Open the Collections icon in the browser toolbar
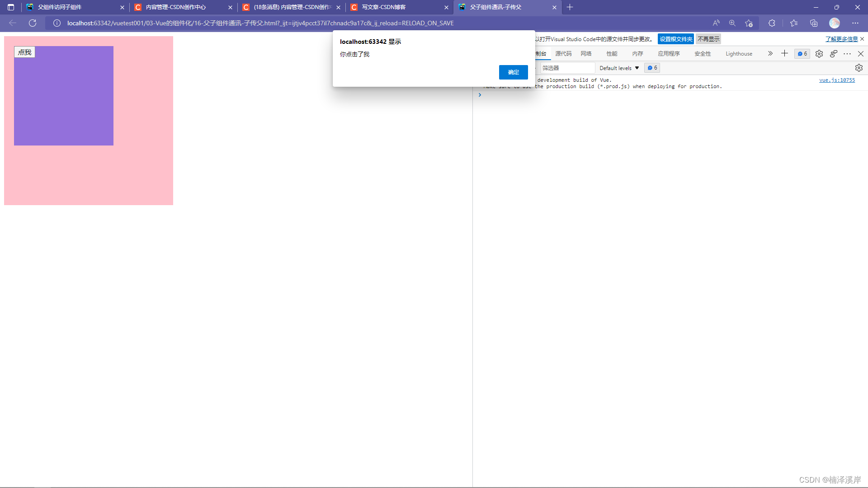Screen dimensions: 868x488 tap(814, 23)
